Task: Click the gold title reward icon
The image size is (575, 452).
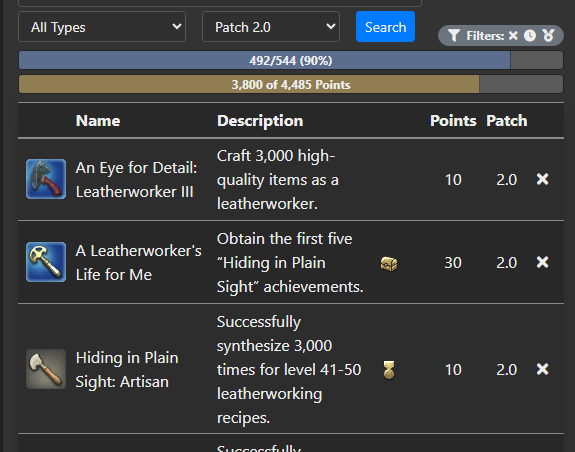Action: click(389, 370)
